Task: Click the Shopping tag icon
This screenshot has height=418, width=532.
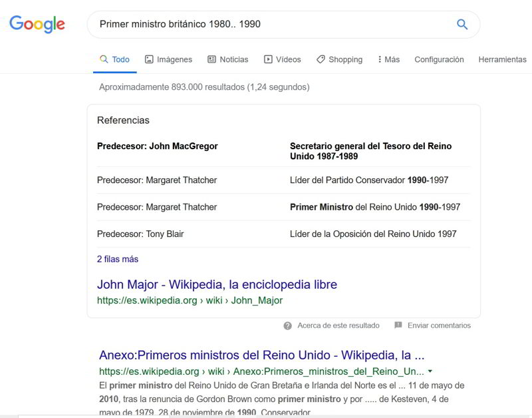Action: pos(321,59)
